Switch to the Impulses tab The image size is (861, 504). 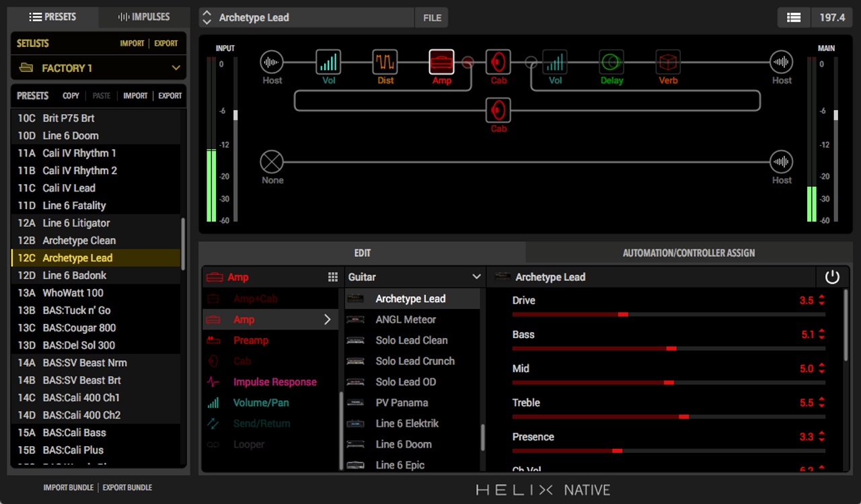143,17
